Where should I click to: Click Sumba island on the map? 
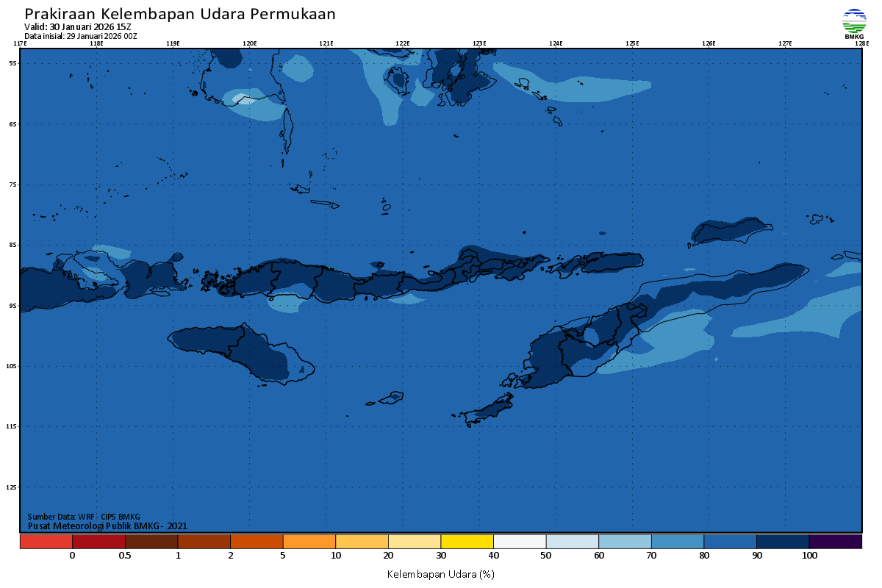tap(235, 351)
